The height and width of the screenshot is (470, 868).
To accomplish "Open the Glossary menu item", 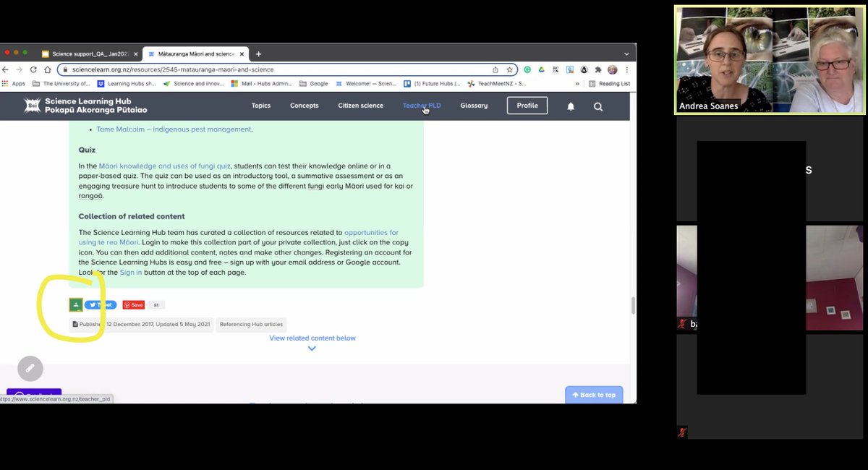I will [x=474, y=106].
